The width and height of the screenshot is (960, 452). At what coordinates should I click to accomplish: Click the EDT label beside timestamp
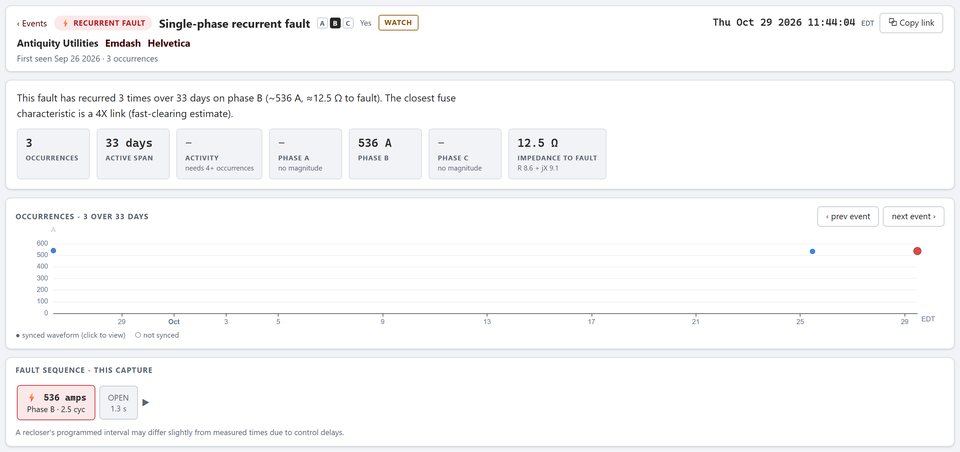(868, 23)
